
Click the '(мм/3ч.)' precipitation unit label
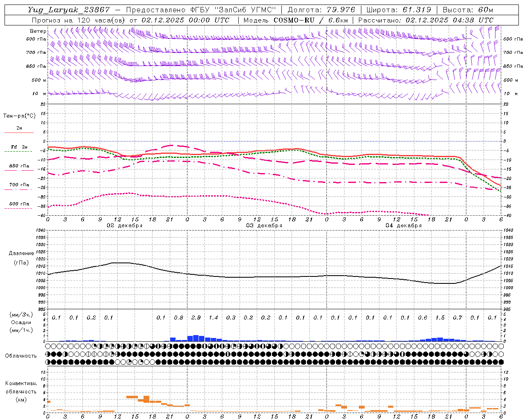pos(21,315)
